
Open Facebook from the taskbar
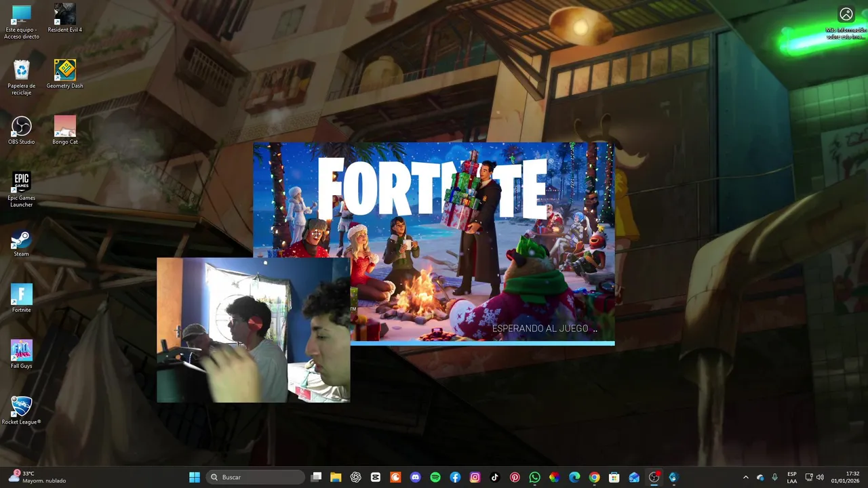455,477
